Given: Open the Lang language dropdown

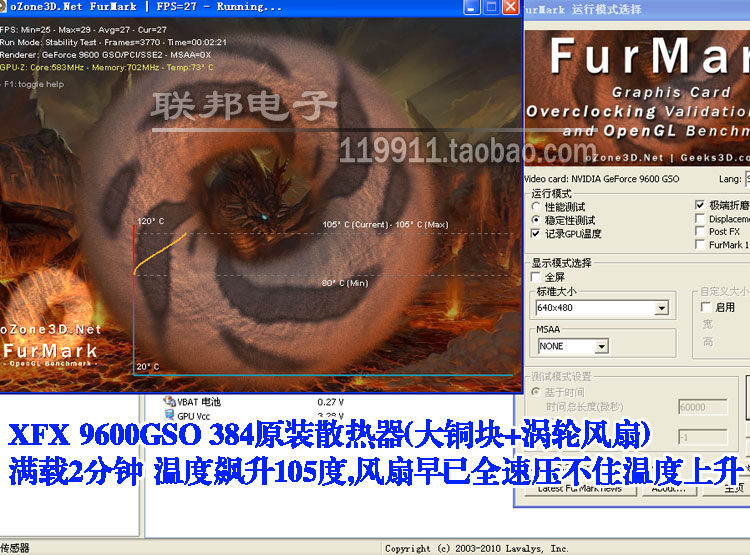Looking at the screenshot, I should pyautogui.click(x=747, y=178).
